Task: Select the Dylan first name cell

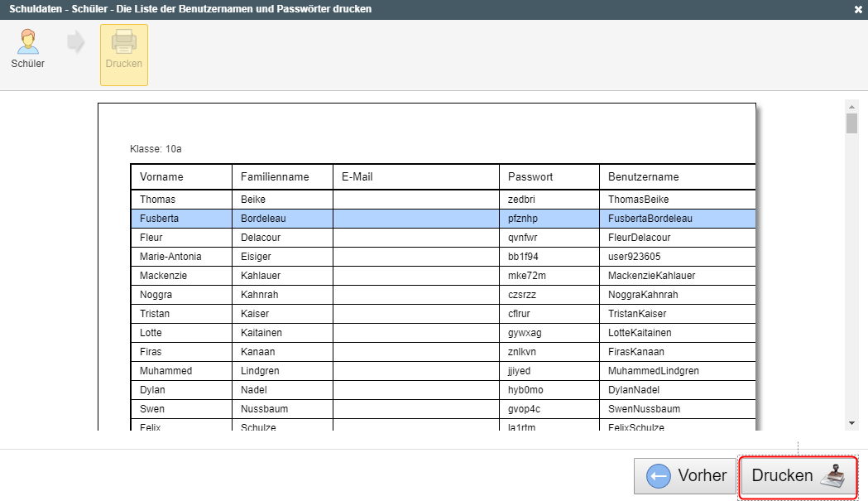Action: (x=181, y=389)
